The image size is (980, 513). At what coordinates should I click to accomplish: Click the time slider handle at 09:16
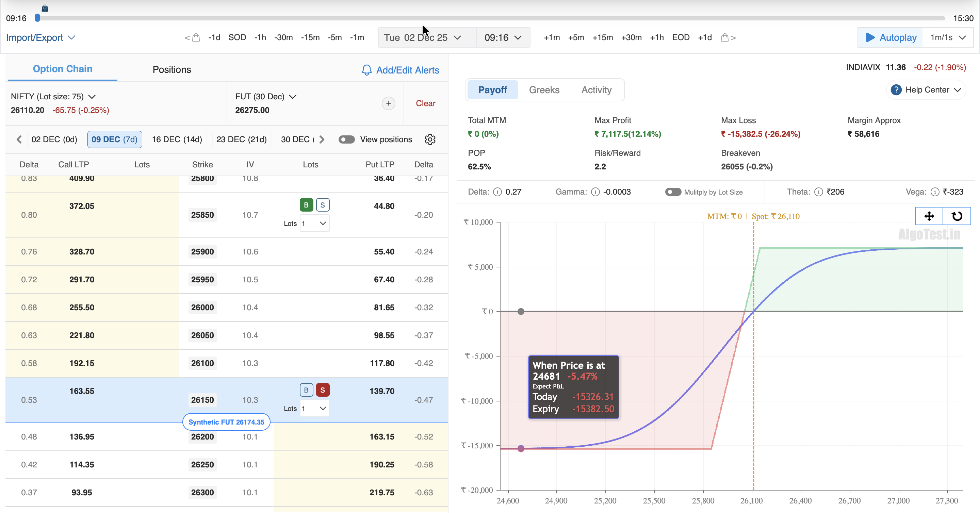[x=37, y=18]
